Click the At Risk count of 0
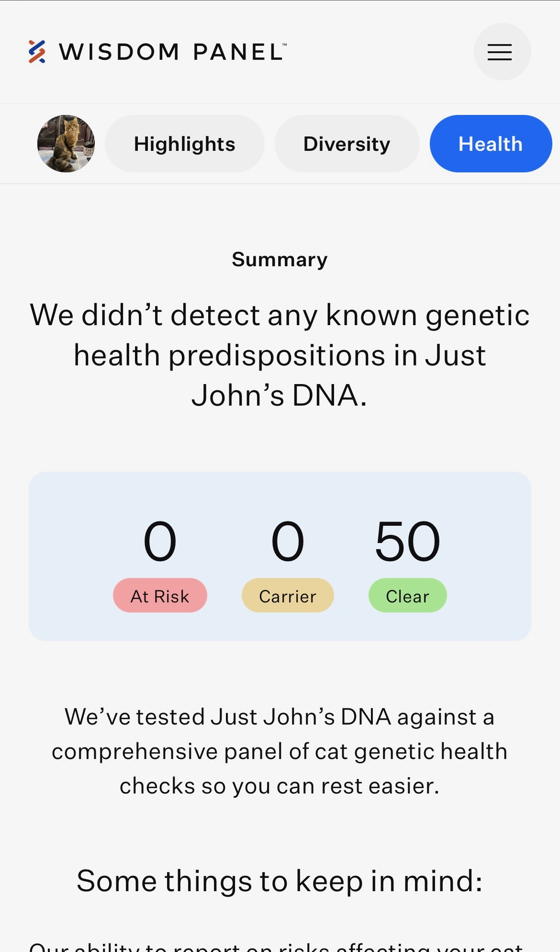 (160, 542)
